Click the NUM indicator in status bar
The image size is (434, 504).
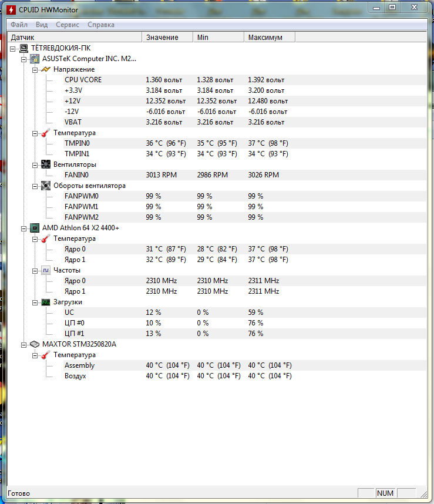[x=385, y=493]
